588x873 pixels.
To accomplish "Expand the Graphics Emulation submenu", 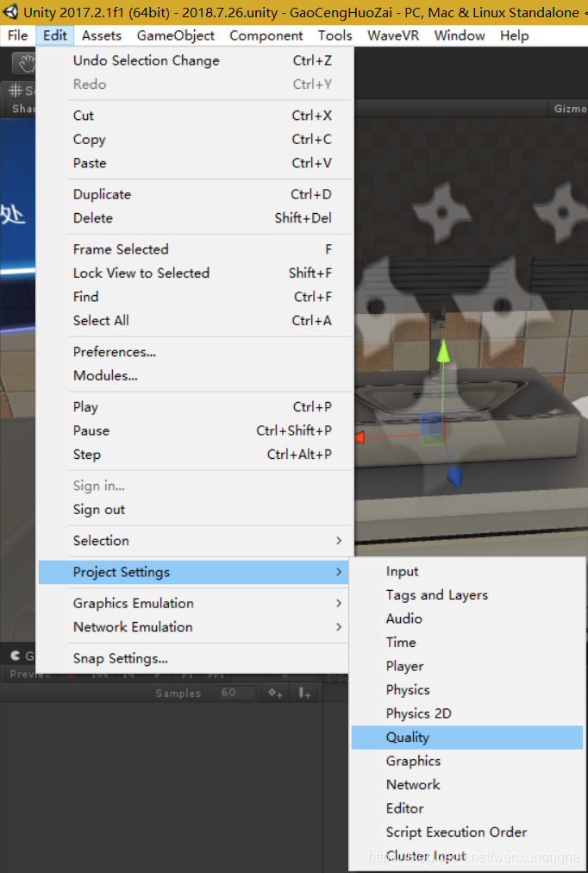I will coord(194,603).
